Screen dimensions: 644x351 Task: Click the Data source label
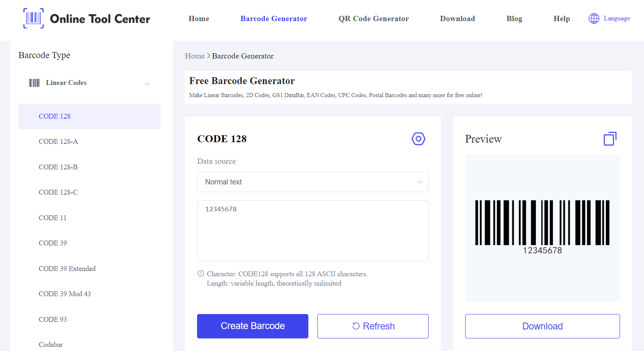tap(216, 161)
